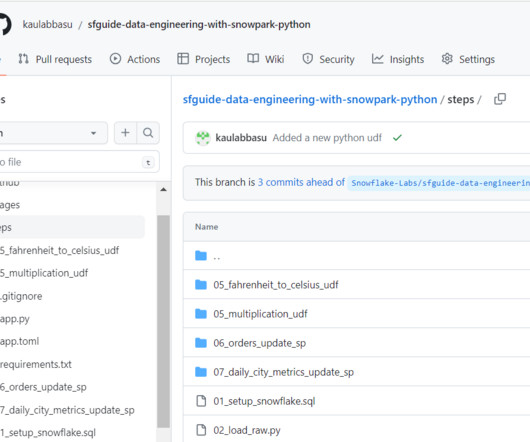Open folder 05_fahrenheit_to_celsius_udf in file list

pyautogui.click(x=275, y=285)
